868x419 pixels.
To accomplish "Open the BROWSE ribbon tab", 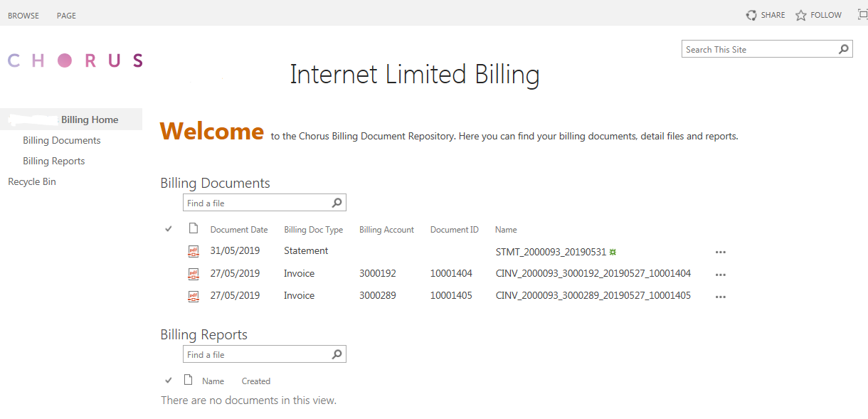I will coord(23,16).
